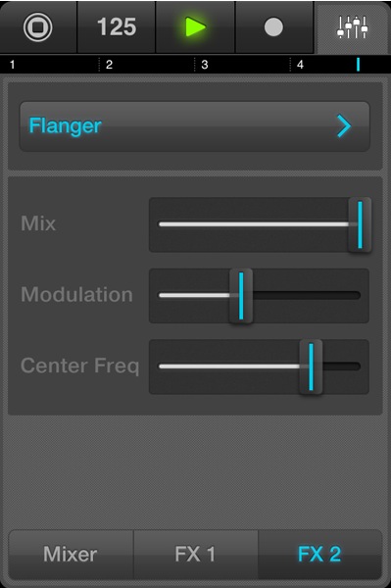The width and height of the screenshot is (391, 588).
Task: Select the FX 2 tab
Action: click(x=319, y=554)
